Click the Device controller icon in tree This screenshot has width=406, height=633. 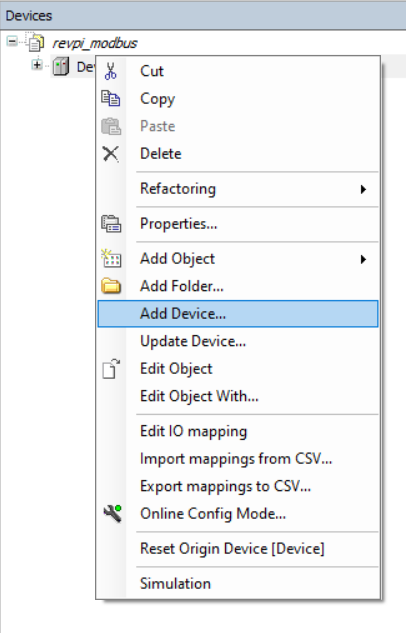tap(61, 66)
